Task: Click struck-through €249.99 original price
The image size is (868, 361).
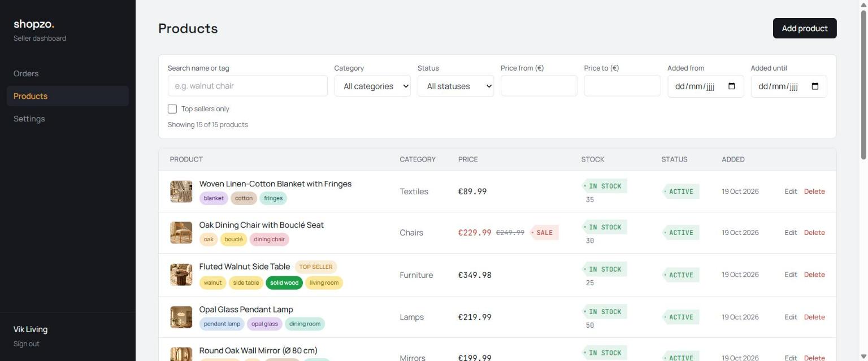Action: [510, 233]
